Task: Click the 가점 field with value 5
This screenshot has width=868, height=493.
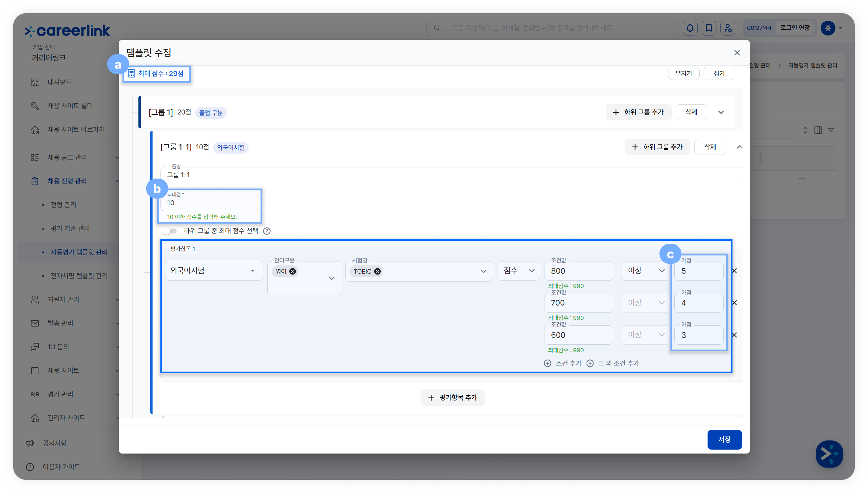Action: click(699, 271)
